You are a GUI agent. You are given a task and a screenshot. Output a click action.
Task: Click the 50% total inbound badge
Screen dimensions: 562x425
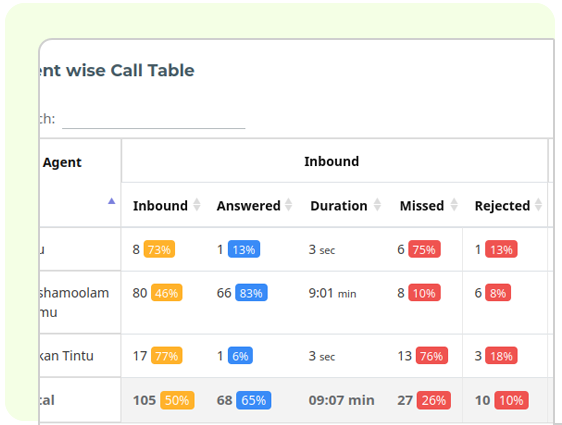coord(177,400)
